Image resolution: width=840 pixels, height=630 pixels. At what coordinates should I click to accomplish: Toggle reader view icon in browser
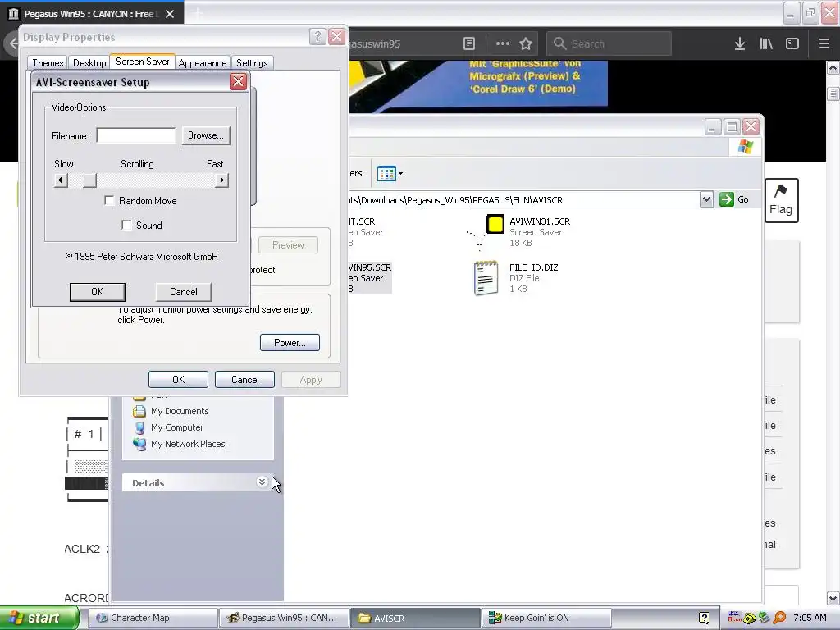point(468,43)
